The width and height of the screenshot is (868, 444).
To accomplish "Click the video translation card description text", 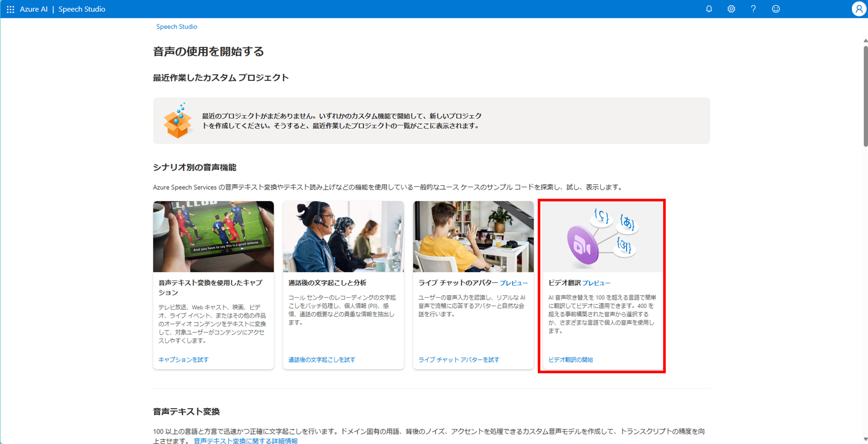I will point(602,314).
